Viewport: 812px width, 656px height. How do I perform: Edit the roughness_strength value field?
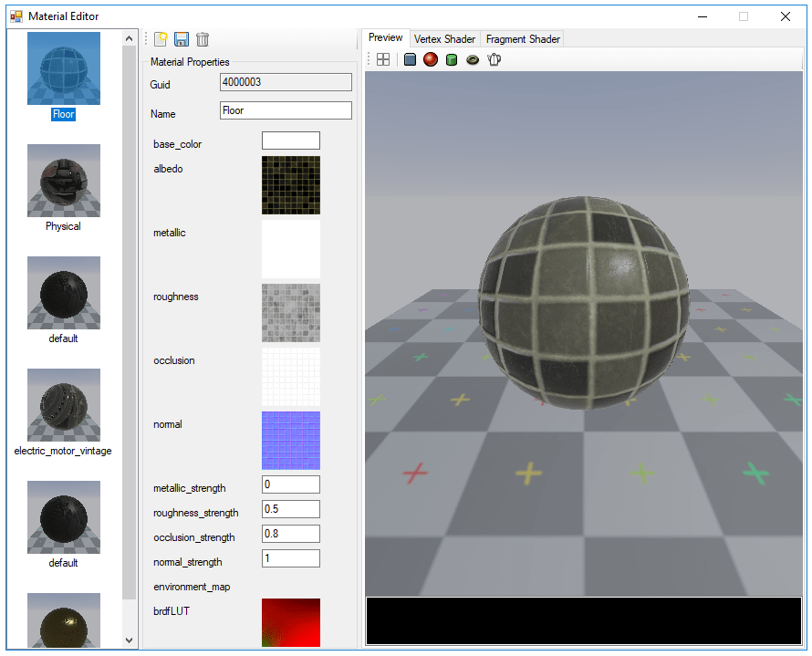290,509
